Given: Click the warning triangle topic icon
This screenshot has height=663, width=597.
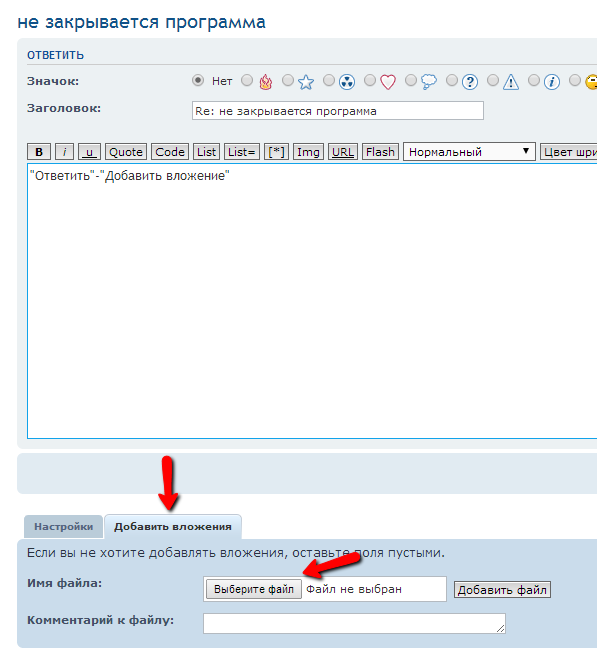Looking at the screenshot, I should pos(511,82).
